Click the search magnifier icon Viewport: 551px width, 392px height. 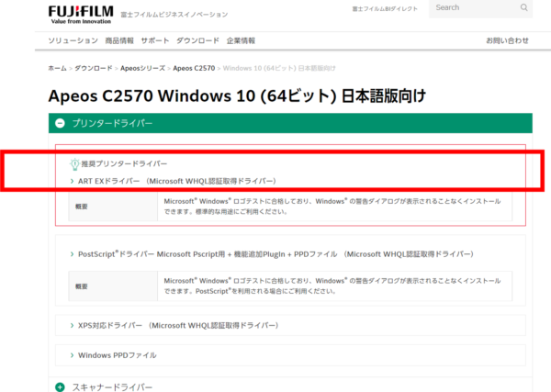pyautogui.click(x=523, y=8)
